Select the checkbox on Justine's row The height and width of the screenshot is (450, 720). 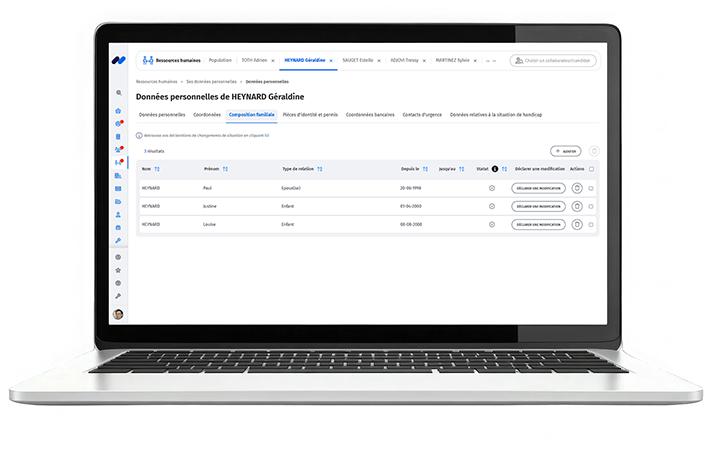click(x=591, y=207)
